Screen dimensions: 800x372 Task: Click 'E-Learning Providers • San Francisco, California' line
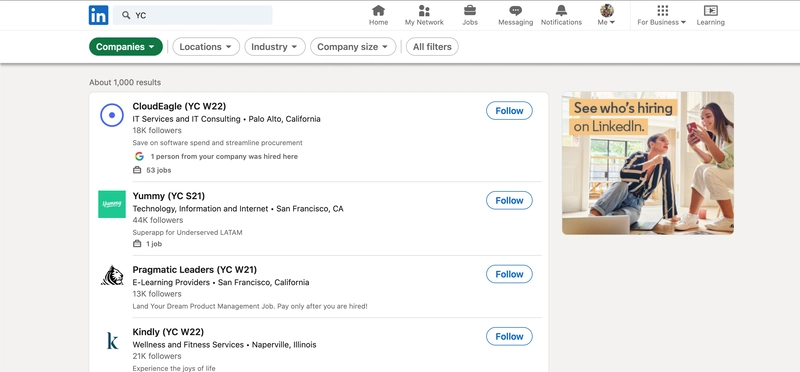(221, 282)
